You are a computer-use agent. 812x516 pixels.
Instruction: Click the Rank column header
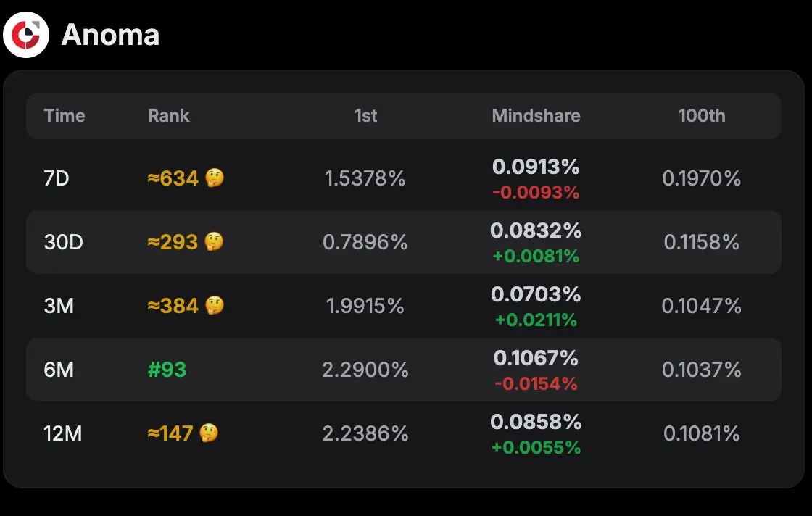tap(169, 115)
